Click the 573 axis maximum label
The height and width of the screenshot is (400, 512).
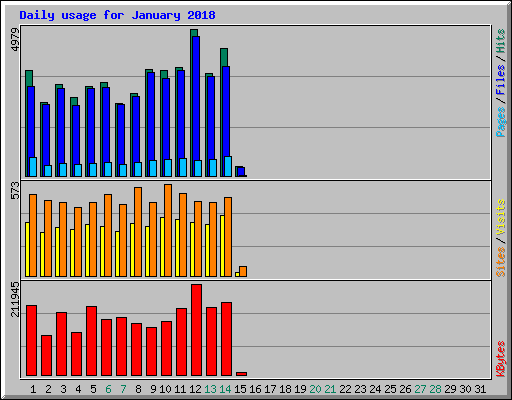(15, 191)
